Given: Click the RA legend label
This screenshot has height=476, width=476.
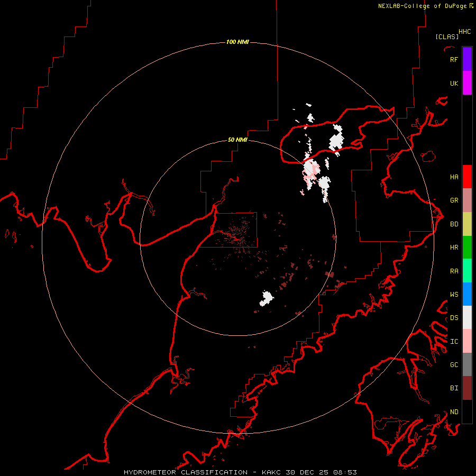Looking at the screenshot, I should click(x=454, y=271).
